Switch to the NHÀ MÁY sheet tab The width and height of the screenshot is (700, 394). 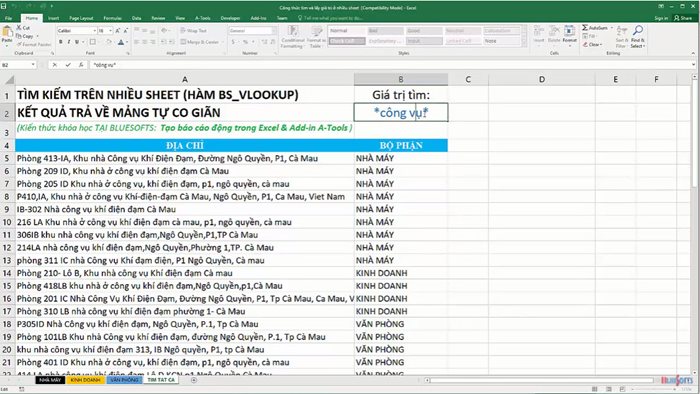click(x=50, y=380)
